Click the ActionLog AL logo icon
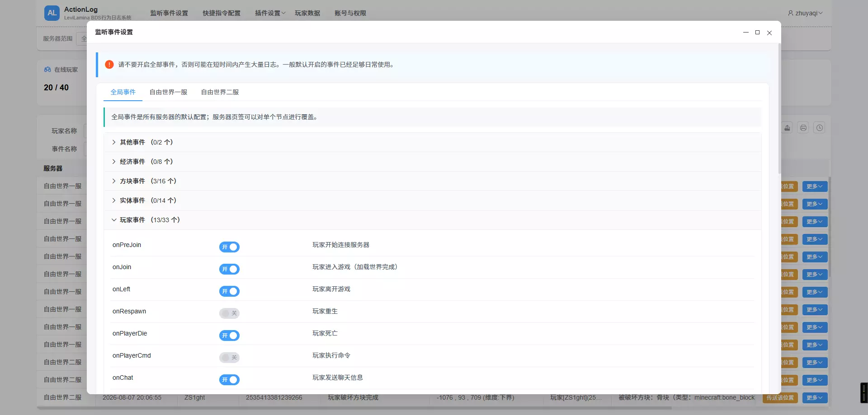868x415 pixels. coord(52,13)
